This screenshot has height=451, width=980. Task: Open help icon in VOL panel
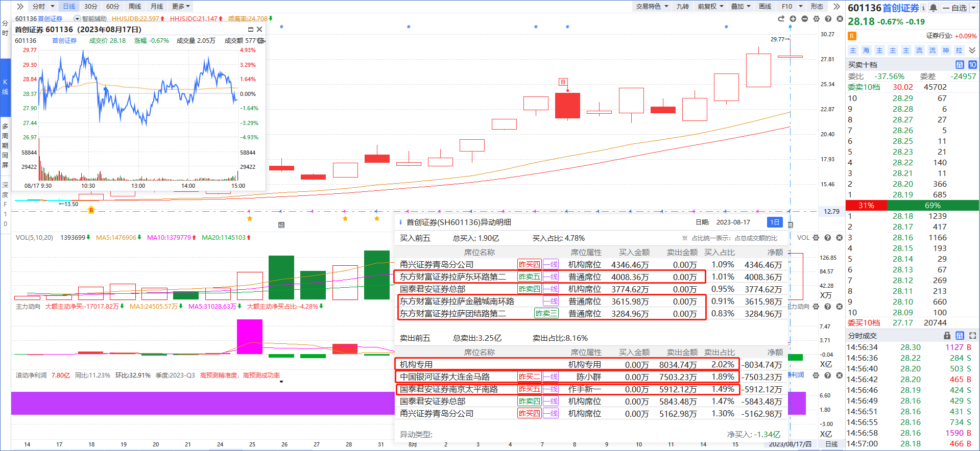click(828, 238)
